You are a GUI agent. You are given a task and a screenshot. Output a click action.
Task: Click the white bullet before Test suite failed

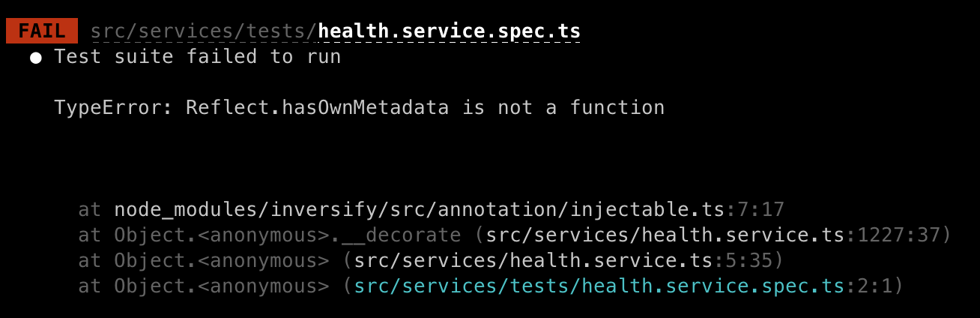tap(35, 58)
